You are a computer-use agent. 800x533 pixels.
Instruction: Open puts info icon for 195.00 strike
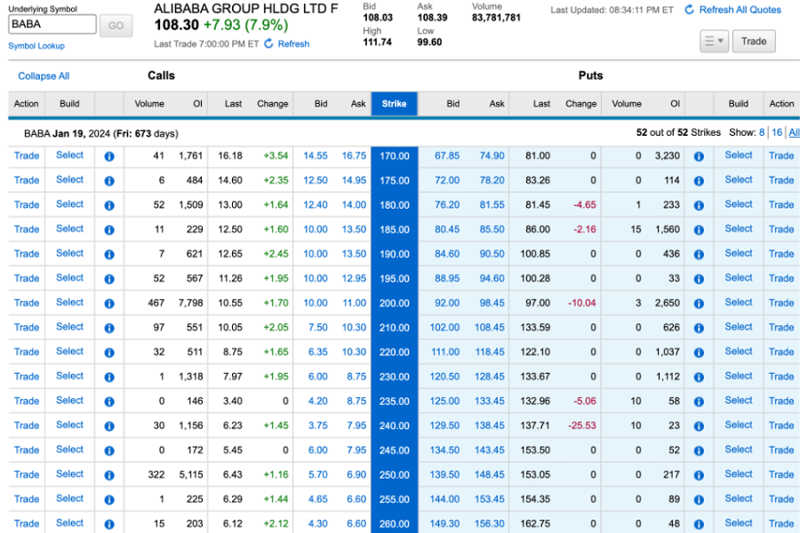coord(699,278)
